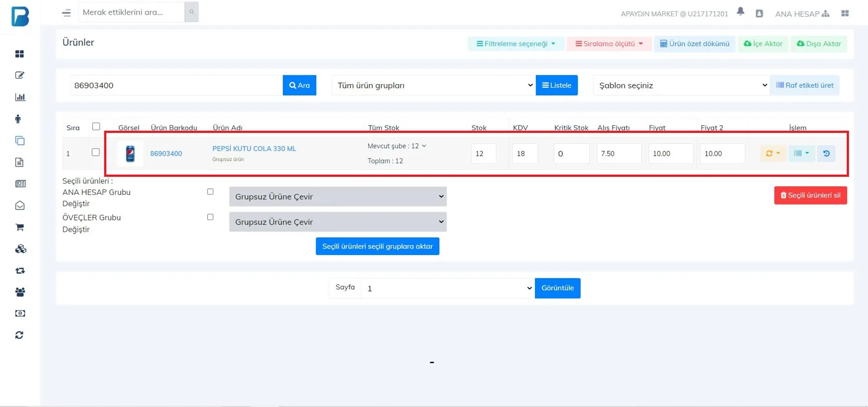The image size is (868, 407).
Task: Click the address book icon in header
Action: click(x=759, y=13)
